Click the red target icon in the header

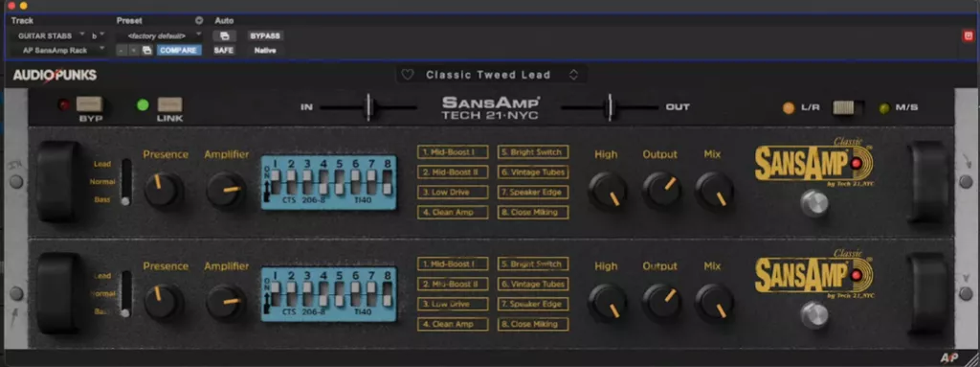pyautogui.click(x=969, y=35)
